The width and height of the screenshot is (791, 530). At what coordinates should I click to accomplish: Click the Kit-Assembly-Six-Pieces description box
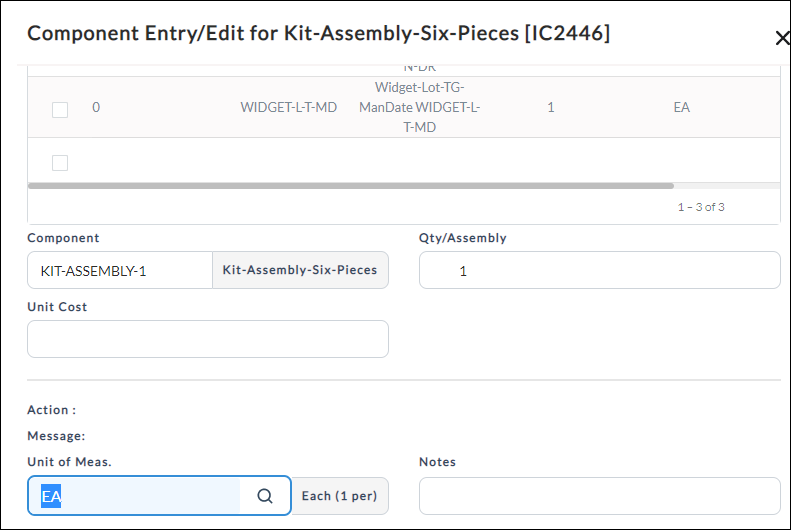coord(300,270)
